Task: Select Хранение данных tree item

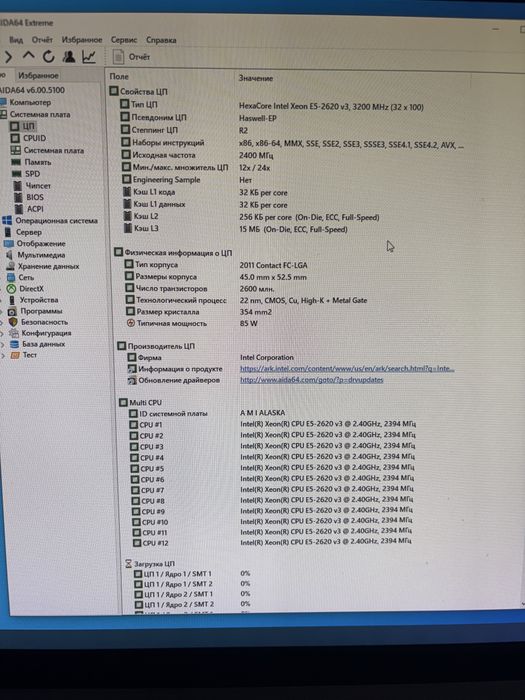Action: tap(43, 267)
